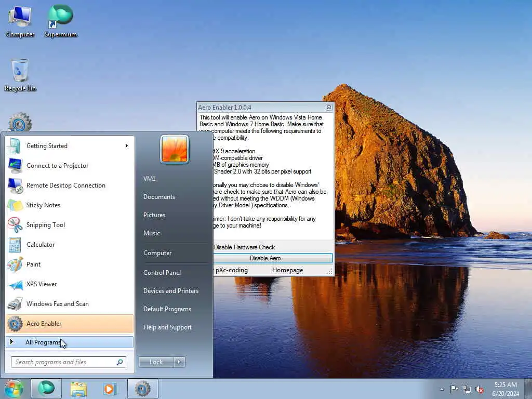Click the taskbar clock showing 5:25 AM
The height and width of the screenshot is (399, 532).
(x=506, y=389)
